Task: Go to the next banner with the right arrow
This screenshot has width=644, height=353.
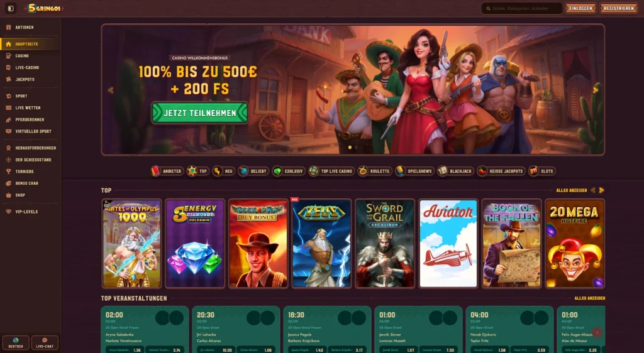Action: 595,90
